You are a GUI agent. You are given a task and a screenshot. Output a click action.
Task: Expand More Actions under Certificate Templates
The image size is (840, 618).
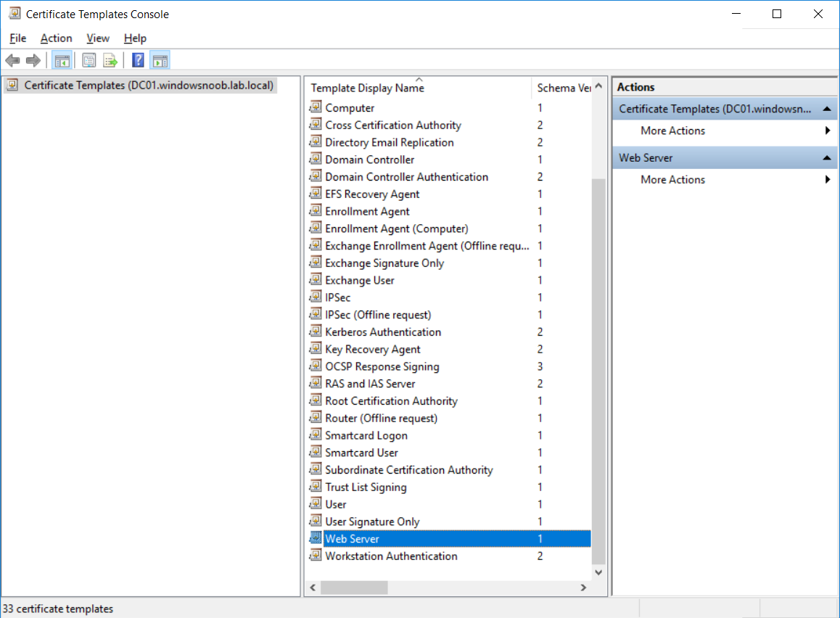725,131
